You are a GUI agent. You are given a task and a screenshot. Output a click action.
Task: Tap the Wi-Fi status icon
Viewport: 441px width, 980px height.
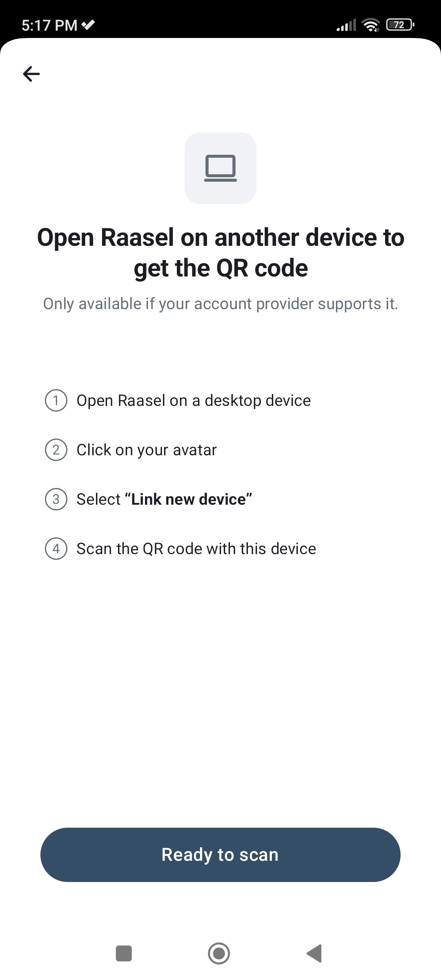click(x=371, y=25)
